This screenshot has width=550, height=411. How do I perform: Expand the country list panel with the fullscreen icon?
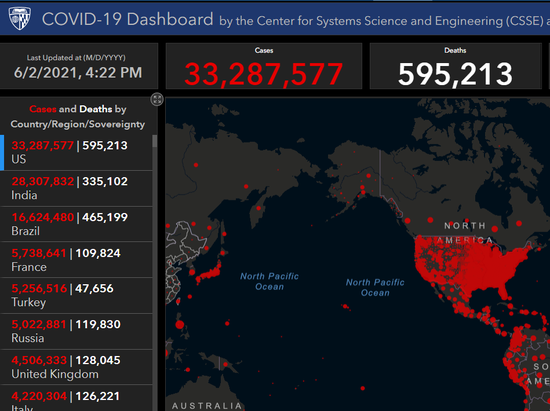(157, 99)
